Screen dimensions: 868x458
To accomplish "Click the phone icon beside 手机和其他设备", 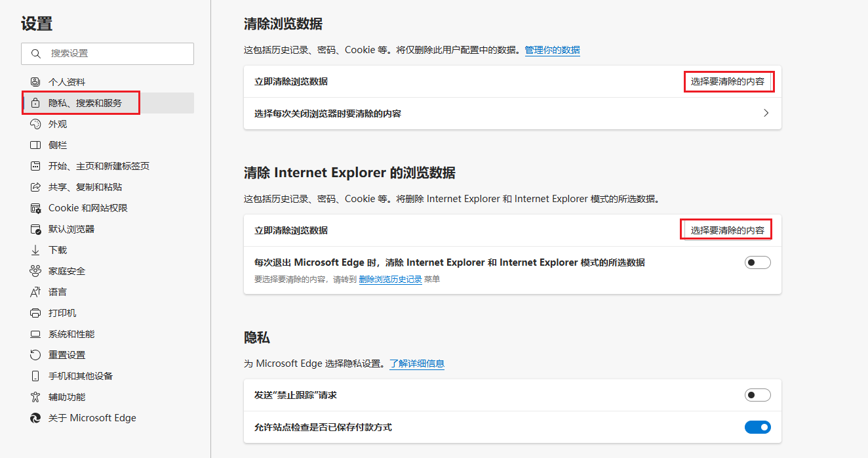I will 35,376.
